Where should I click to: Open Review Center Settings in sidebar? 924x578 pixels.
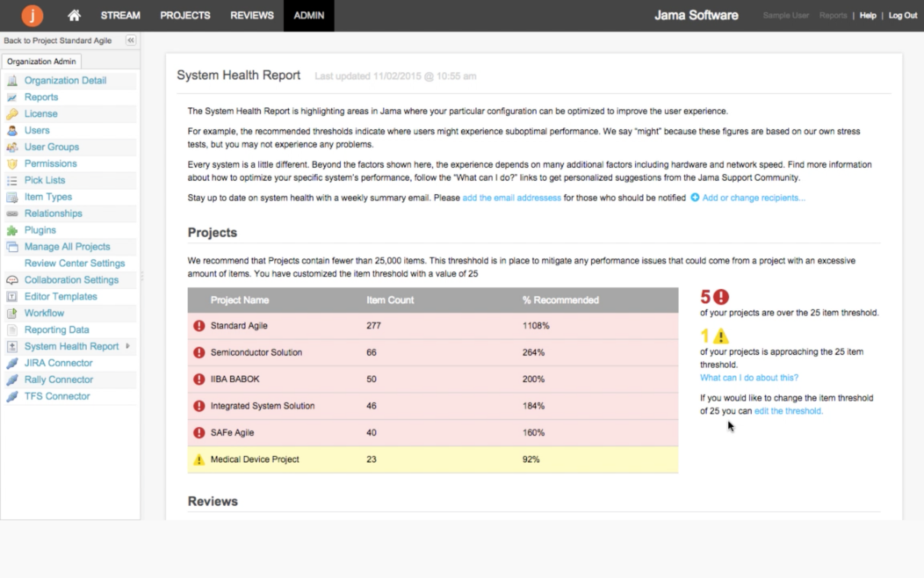coord(74,263)
